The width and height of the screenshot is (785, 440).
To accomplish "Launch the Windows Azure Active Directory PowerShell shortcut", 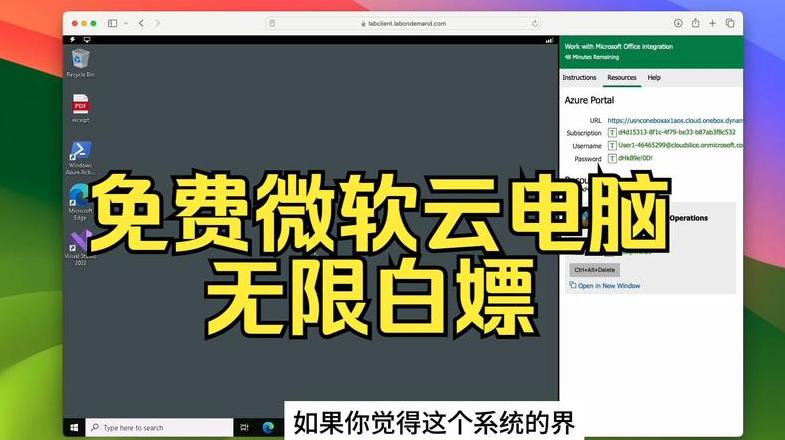I will [x=80, y=158].
